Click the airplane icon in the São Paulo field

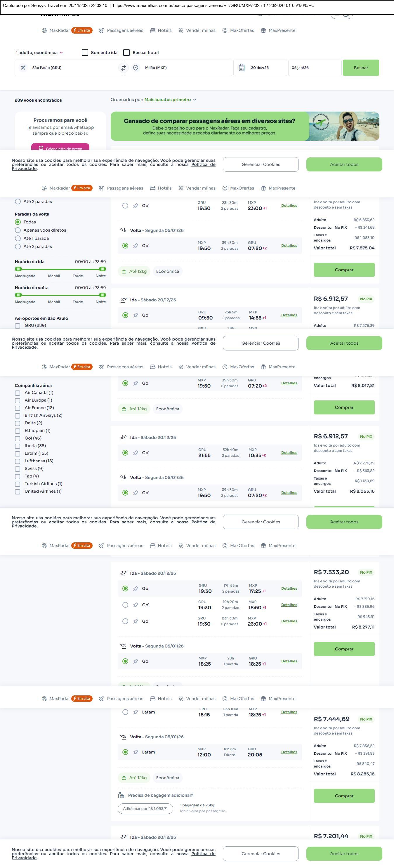[23, 68]
